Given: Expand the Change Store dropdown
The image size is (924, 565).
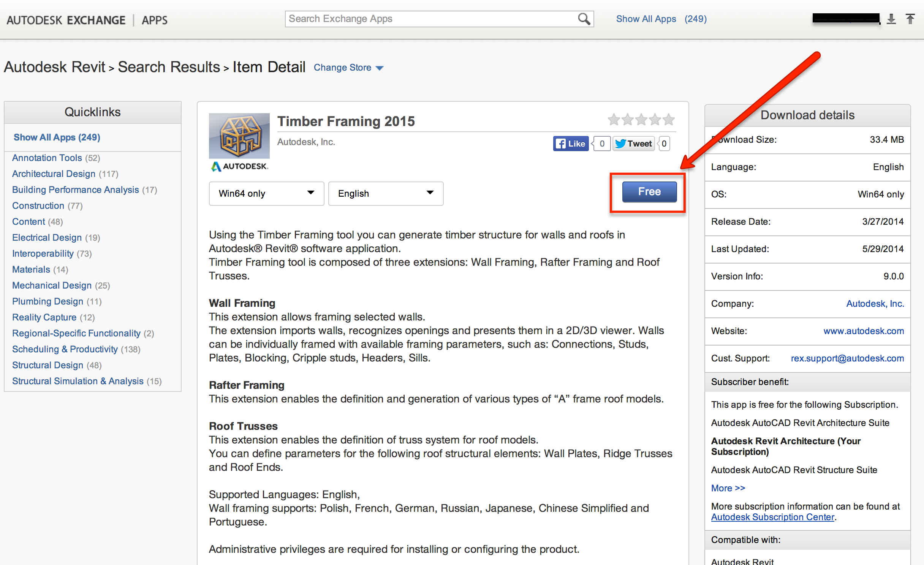Looking at the screenshot, I should click(348, 68).
